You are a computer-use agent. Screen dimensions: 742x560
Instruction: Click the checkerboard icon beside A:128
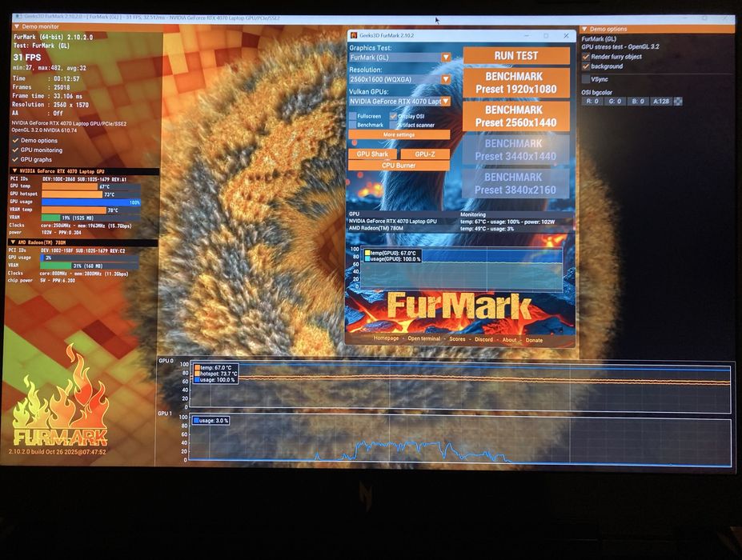pyautogui.click(x=678, y=102)
